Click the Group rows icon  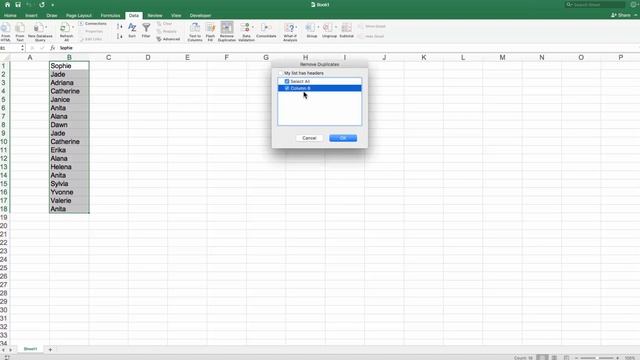click(x=311, y=31)
